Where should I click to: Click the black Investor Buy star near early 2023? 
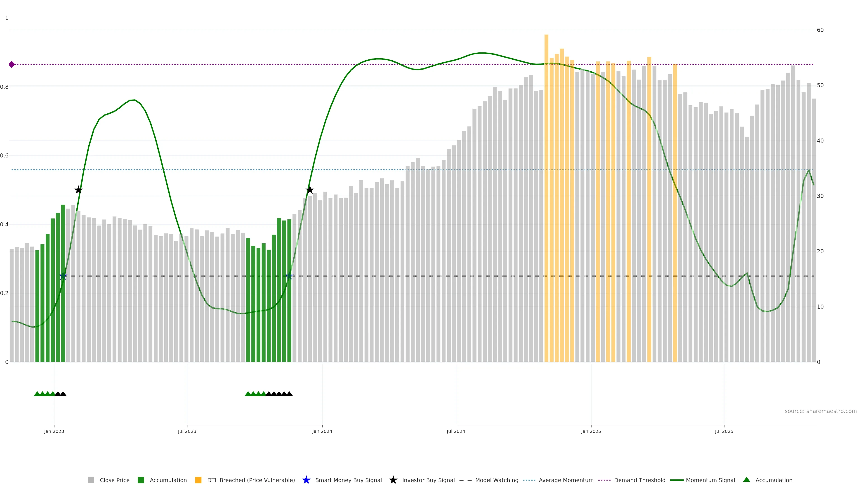tap(78, 190)
